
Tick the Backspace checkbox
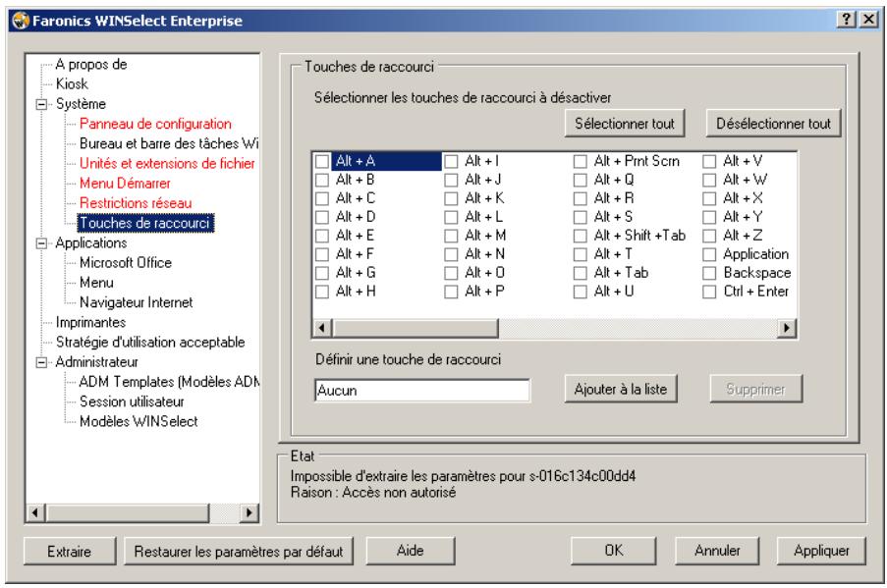pos(709,273)
